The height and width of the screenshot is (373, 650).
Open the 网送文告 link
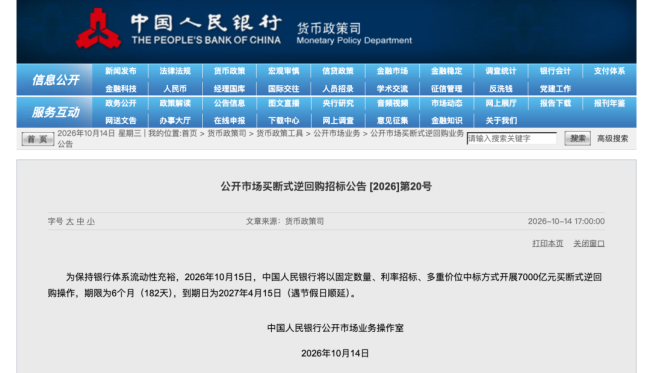[121, 121]
